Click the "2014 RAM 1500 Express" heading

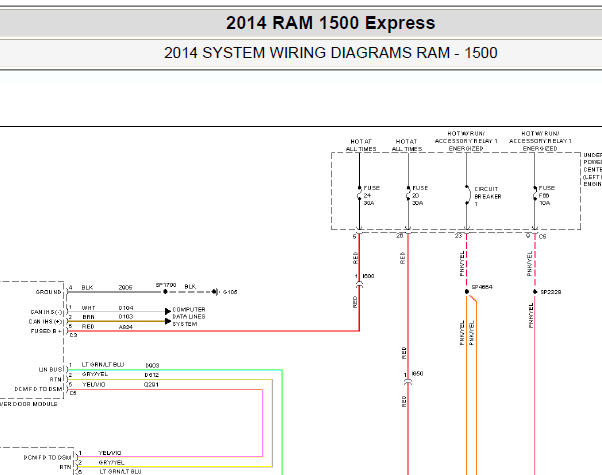click(330, 23)
